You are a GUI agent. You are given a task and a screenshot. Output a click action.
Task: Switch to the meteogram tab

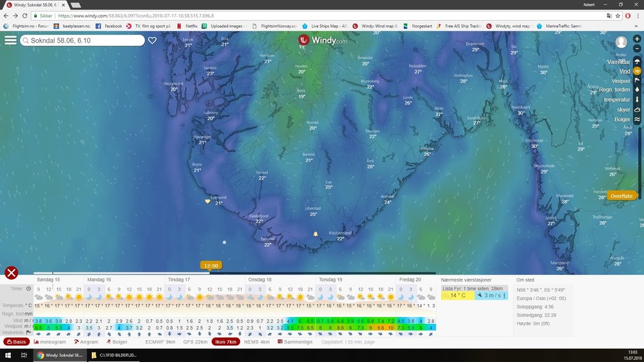(50, 341)
